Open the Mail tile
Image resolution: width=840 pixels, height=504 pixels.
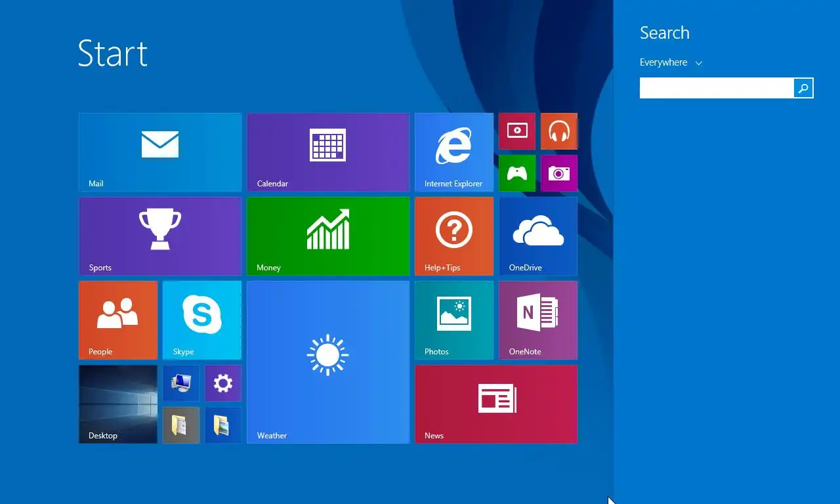tap(160, 152)
